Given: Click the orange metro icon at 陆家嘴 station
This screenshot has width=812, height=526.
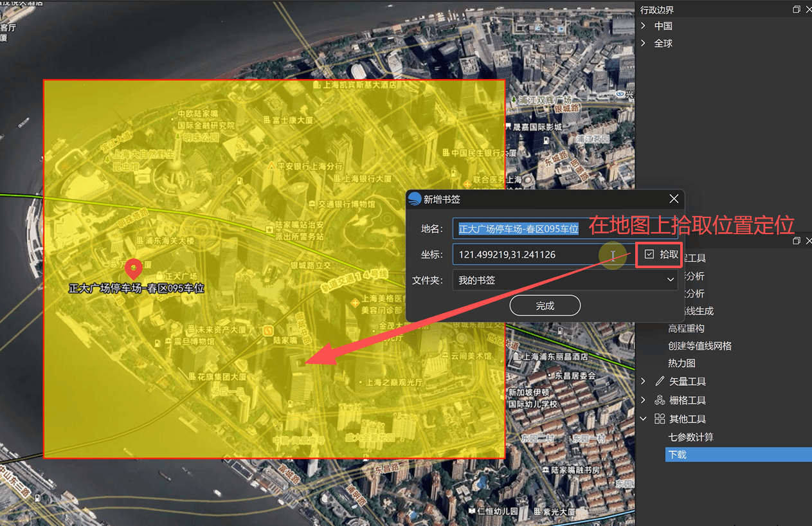Looking at the screenshot, I should point(267,330).
